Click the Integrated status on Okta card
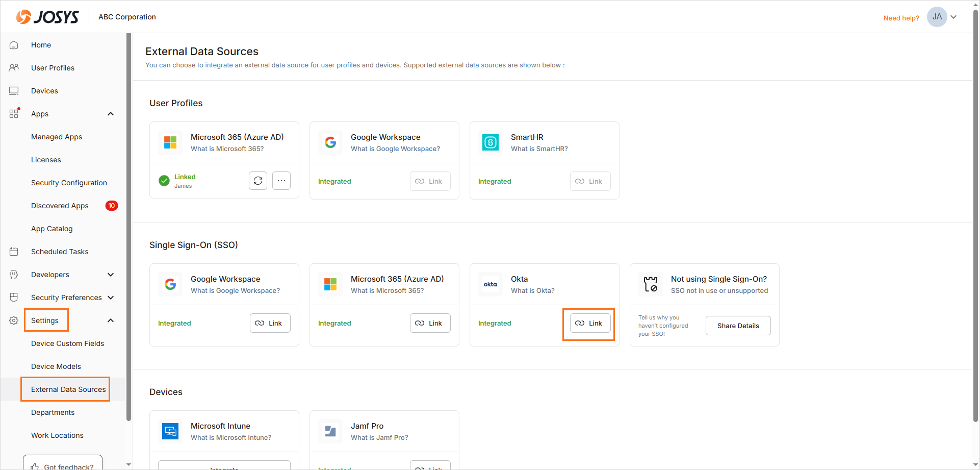 point(495,323)
